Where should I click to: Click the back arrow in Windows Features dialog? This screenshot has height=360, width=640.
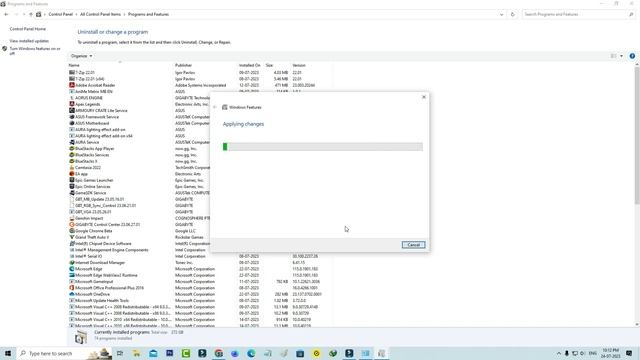[x=215, y=107]
